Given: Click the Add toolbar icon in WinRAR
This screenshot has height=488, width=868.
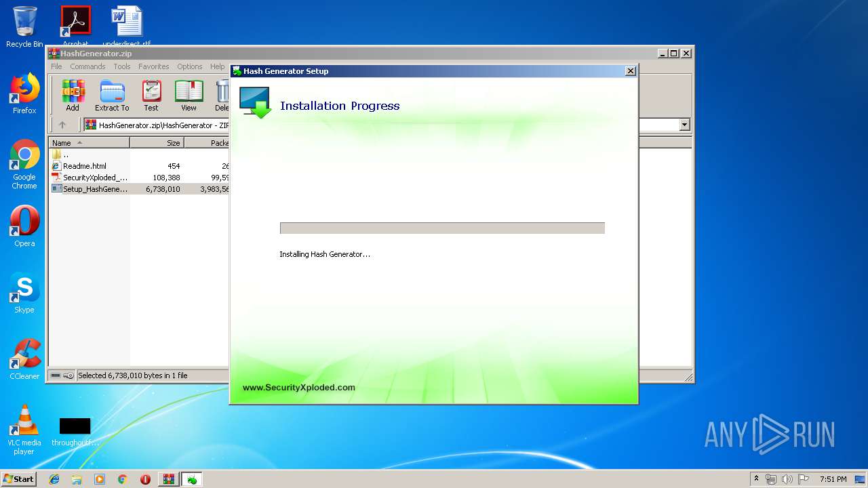Looking at the screenshot, I should (x=73, y=95).
